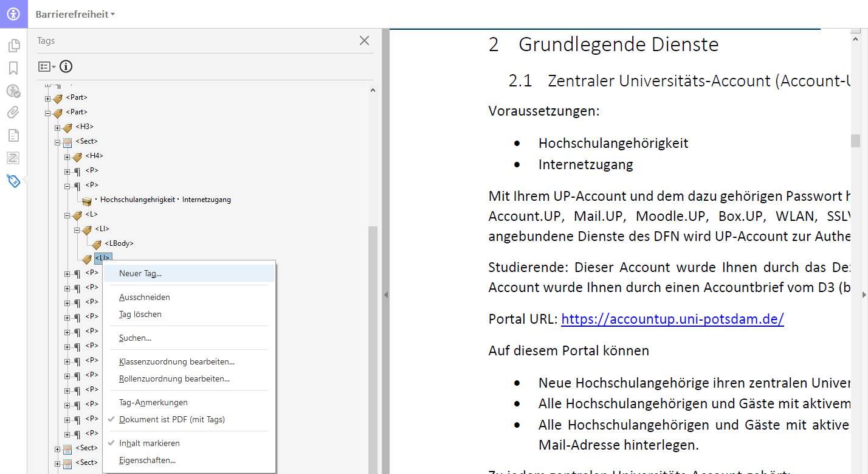Image resolution: width=868 pixels, height=474 pixels.
Task: Click the document's vertical scrollbar thumb
Action: pos(855,141)
